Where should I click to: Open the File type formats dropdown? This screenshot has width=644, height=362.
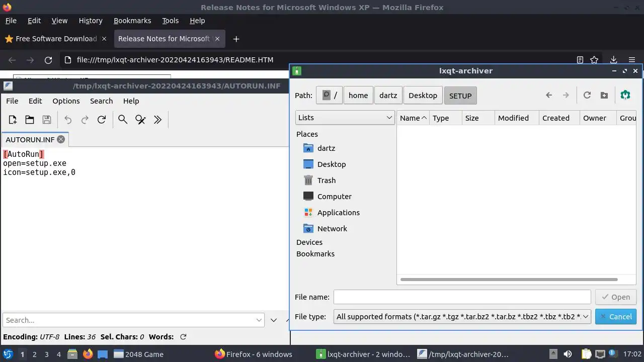[462, 317]
